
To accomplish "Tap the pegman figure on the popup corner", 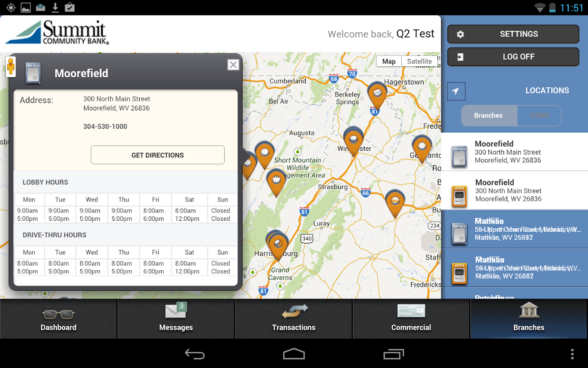I will click(x=11, y=67).
